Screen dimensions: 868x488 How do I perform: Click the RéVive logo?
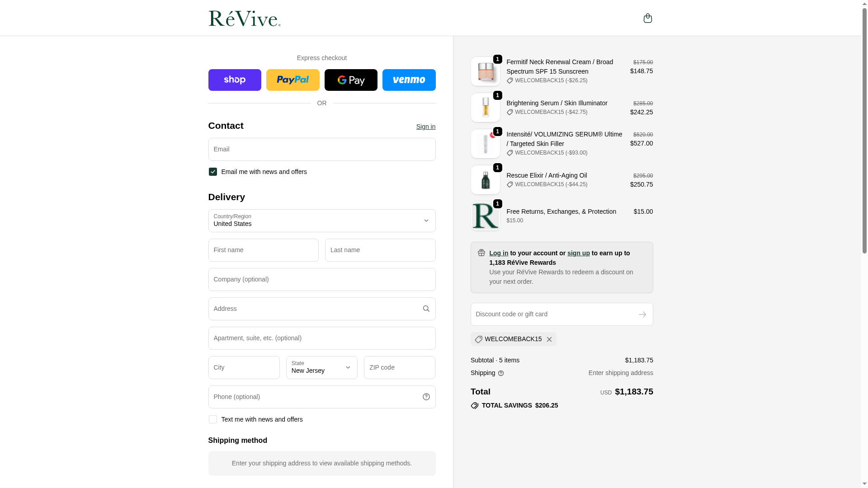coord(244,19)
